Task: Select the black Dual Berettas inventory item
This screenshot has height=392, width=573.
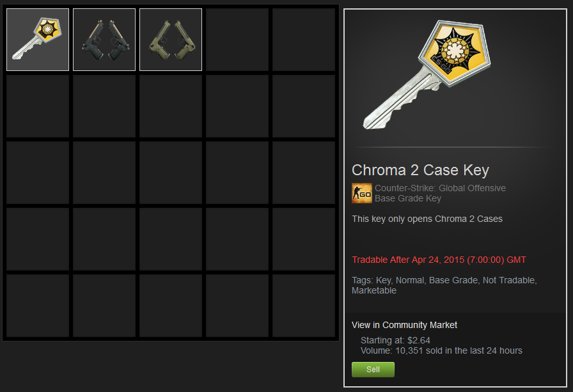Action: (104, 40)
